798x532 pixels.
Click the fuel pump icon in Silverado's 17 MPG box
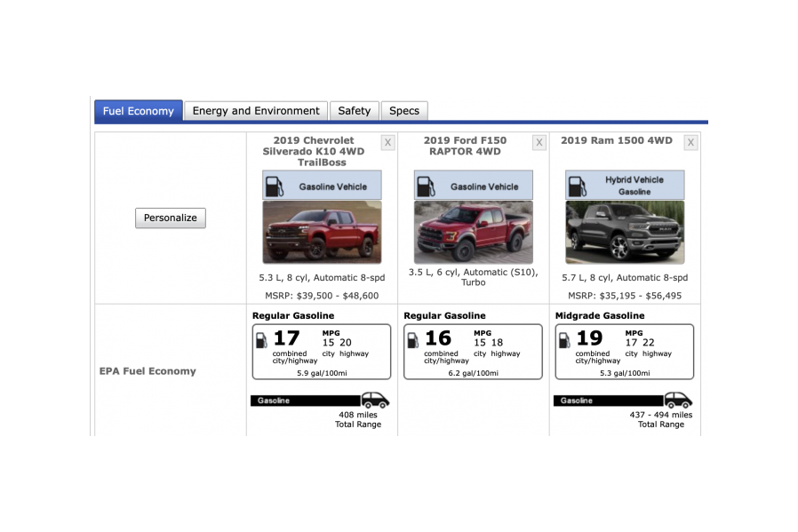point(260,339)
